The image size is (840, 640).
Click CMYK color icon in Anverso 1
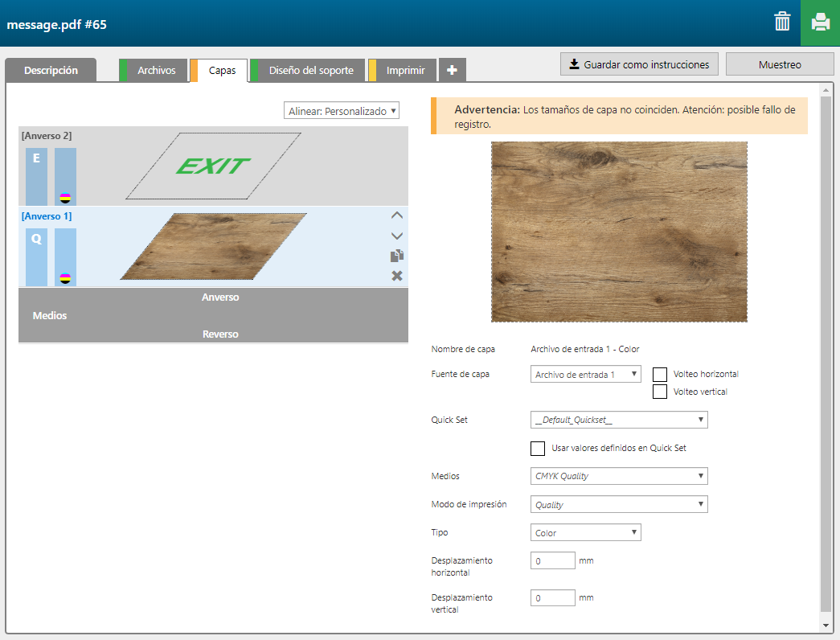tap(65, 279)
